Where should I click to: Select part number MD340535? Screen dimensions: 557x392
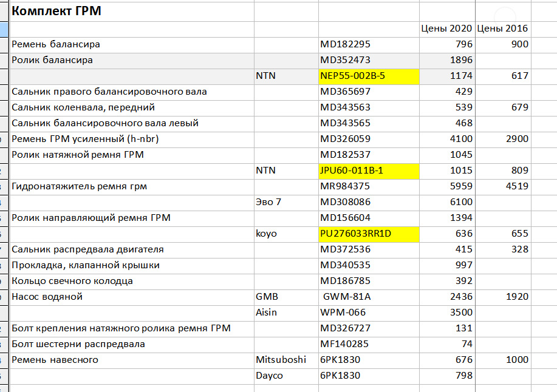(x=369, y=266)
